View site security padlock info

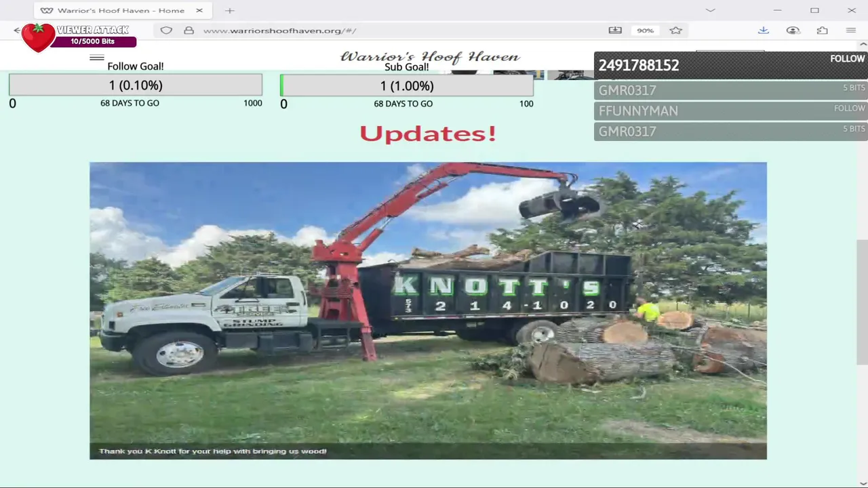[189, 30]
